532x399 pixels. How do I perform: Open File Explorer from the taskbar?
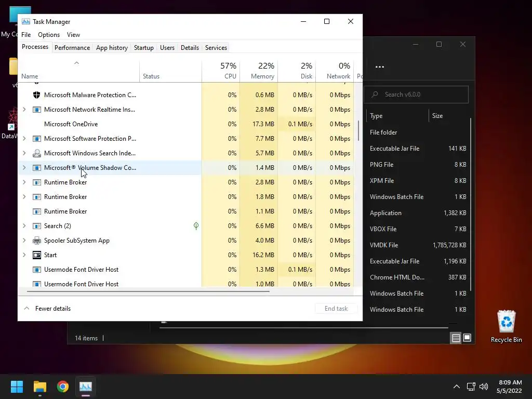[39, 387]
